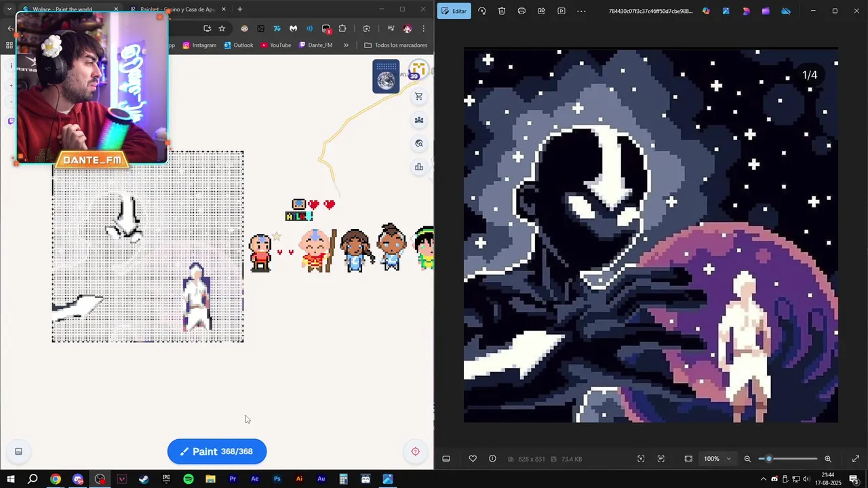This screenshot has width=868, height=488.
Task: Start slideshow in Photos
Action: [561, 11]
